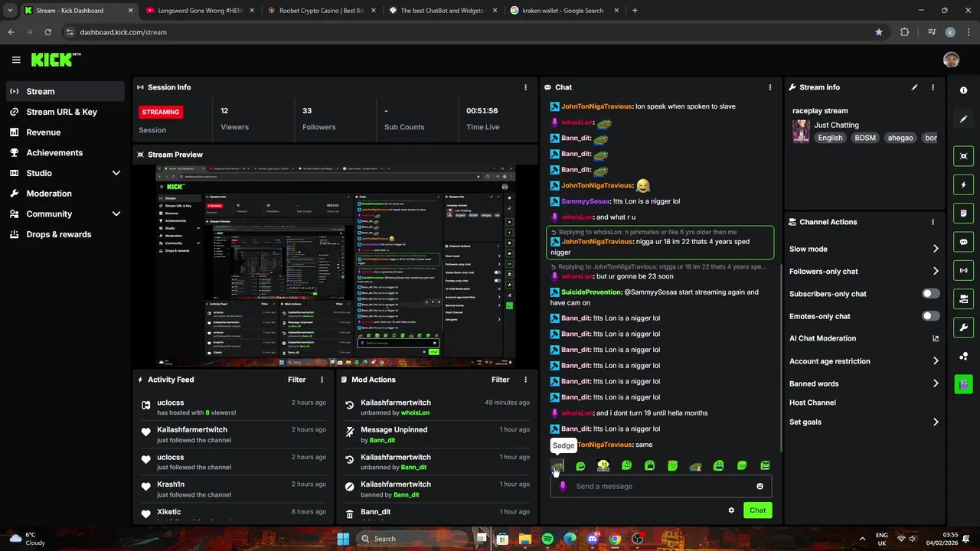Open Channel Actions three-dot menu

[933, 222]
